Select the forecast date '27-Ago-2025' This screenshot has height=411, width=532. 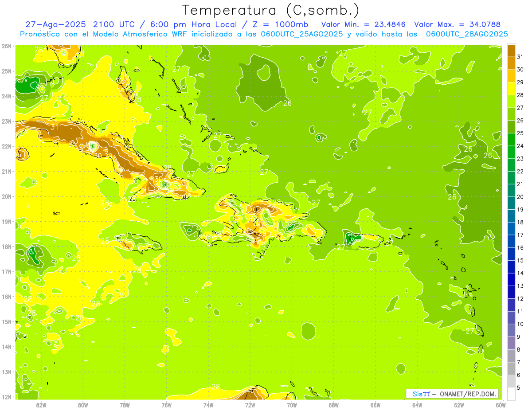56,24
